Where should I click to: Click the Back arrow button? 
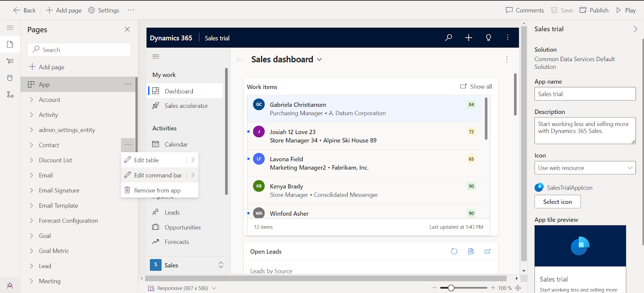click(x=24, y=10)
